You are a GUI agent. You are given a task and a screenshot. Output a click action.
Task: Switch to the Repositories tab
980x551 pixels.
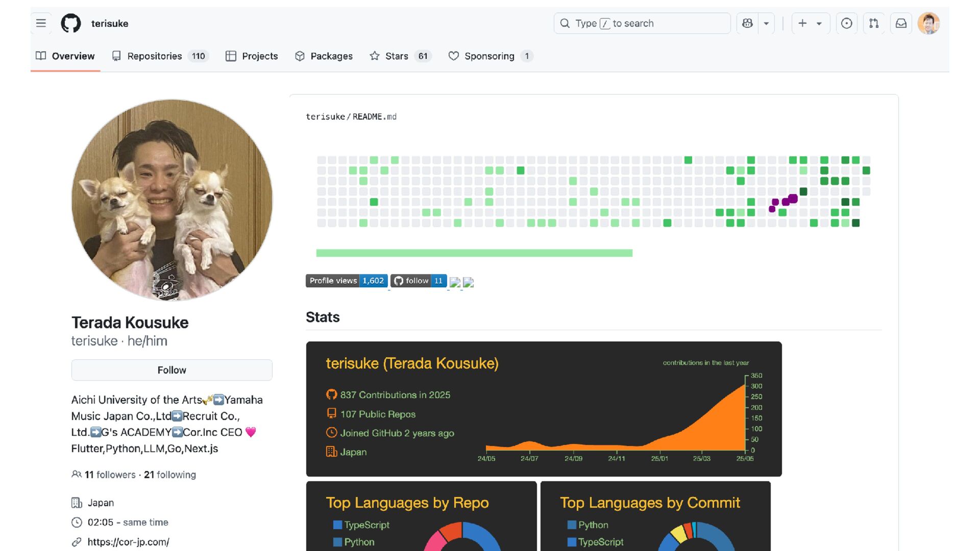point(160,56)
